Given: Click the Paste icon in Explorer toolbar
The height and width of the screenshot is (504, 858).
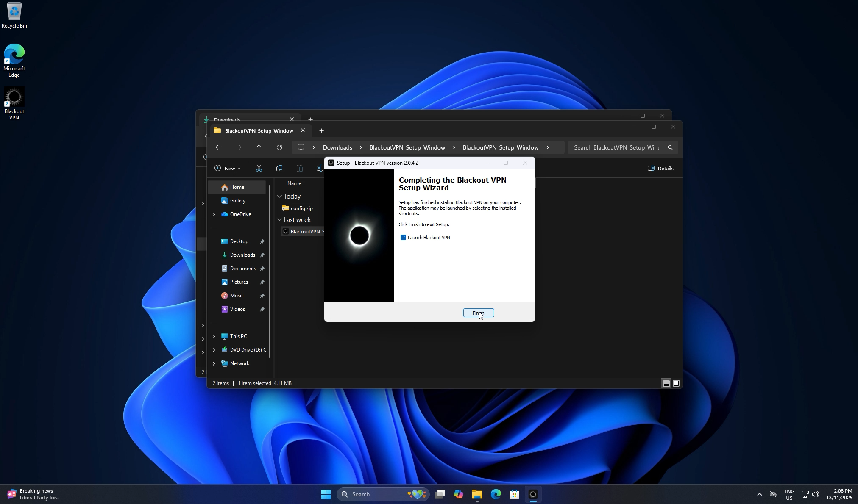Looking at the screenshot, I should 299,168.
